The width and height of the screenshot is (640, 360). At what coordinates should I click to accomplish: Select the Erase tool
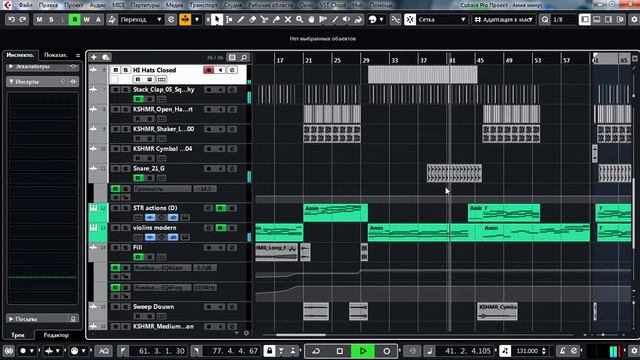click(x=253, y=20)
